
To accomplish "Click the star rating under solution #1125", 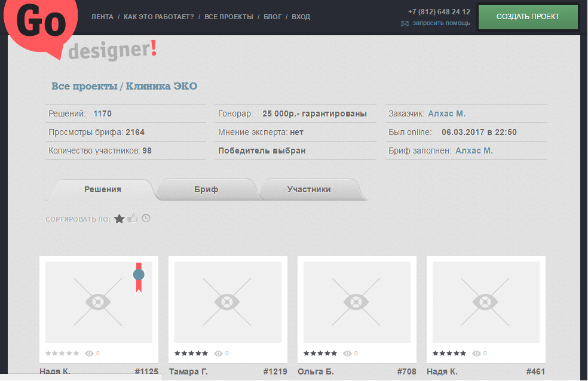I will pyautogui.click(x=62, y=354).
